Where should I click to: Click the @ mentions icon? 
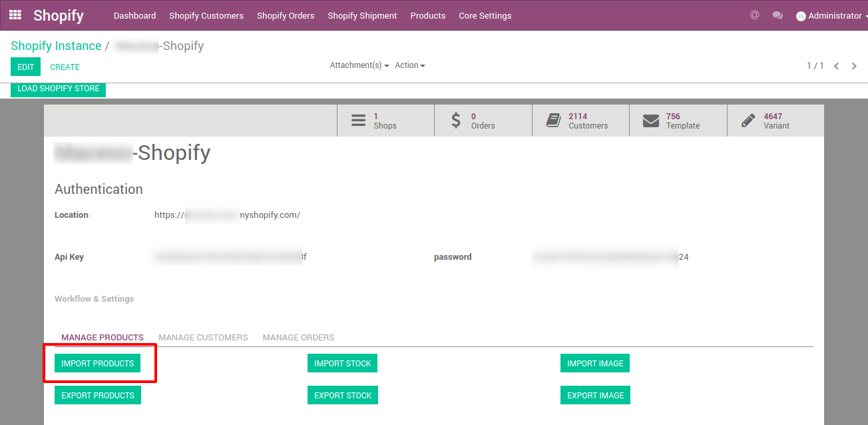754,15
